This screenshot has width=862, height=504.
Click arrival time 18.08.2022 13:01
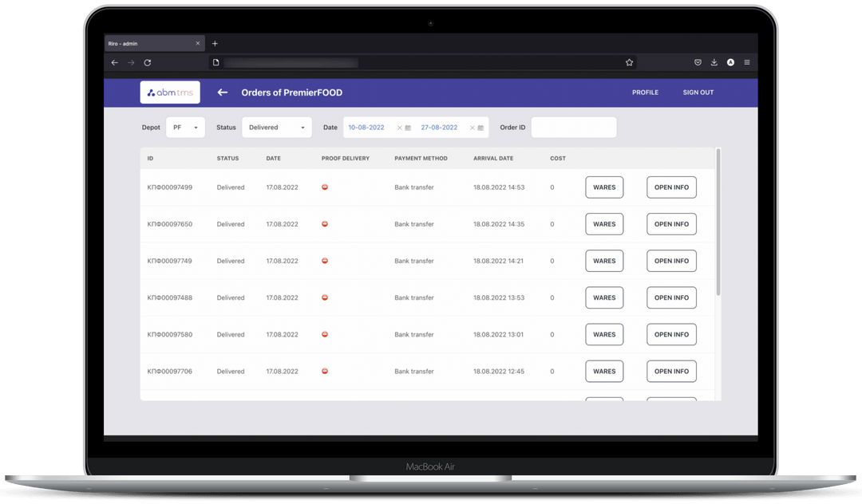coord(499,334)
